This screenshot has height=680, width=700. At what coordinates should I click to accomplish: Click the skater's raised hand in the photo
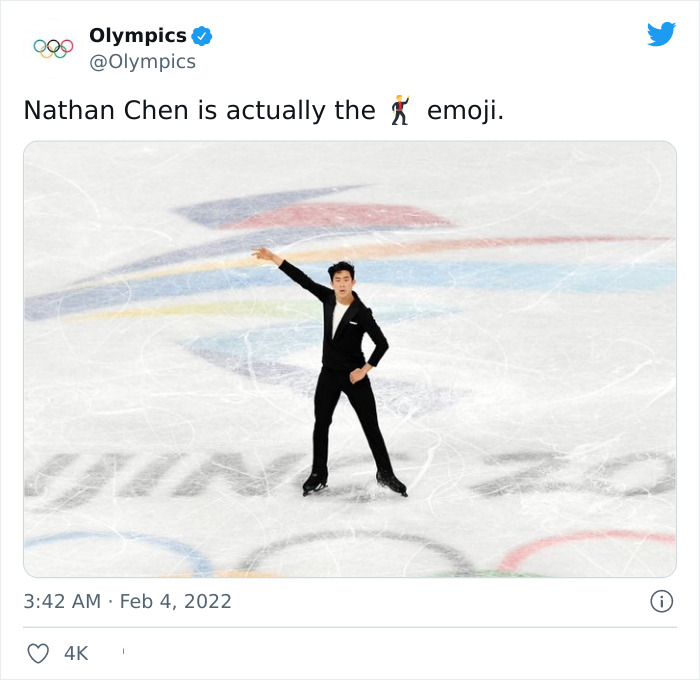(x=266, y=254)
